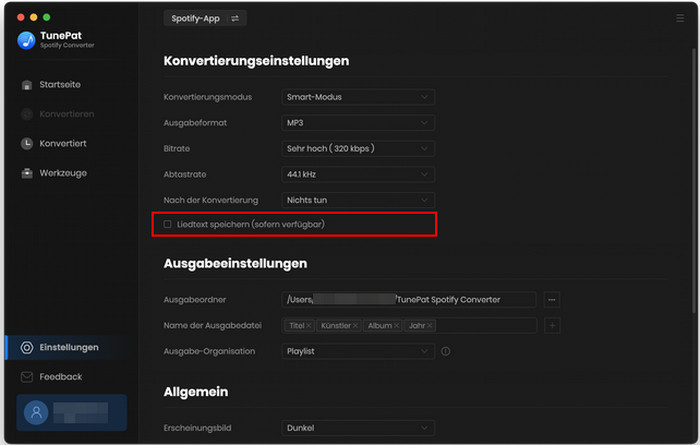Screen dimensions: 700x445
Task: Click the green macOS fullscreen button
Action: tap(46, 17)
